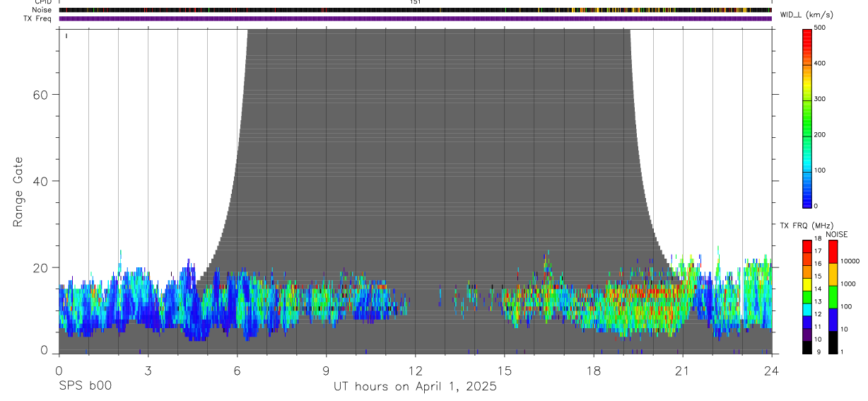
Task: Pick the cyan 12–13 MHz frequency swatch
Action: (x=807, y=309)
